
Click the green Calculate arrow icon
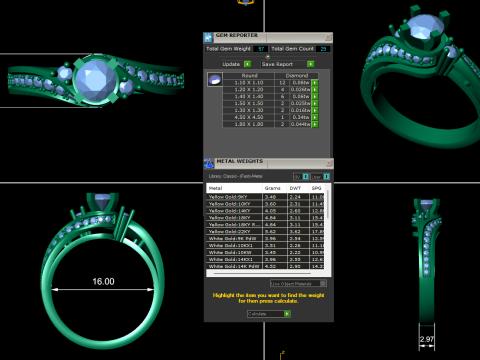287,314
